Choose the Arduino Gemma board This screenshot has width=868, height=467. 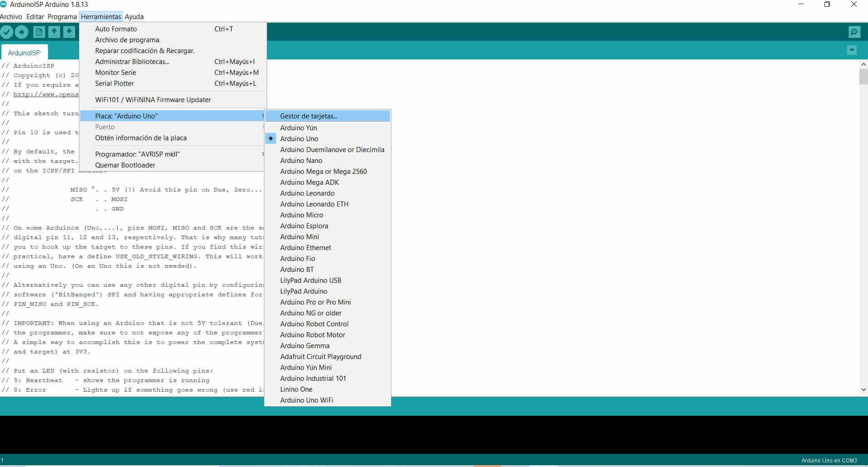click(x=327, y=346)
